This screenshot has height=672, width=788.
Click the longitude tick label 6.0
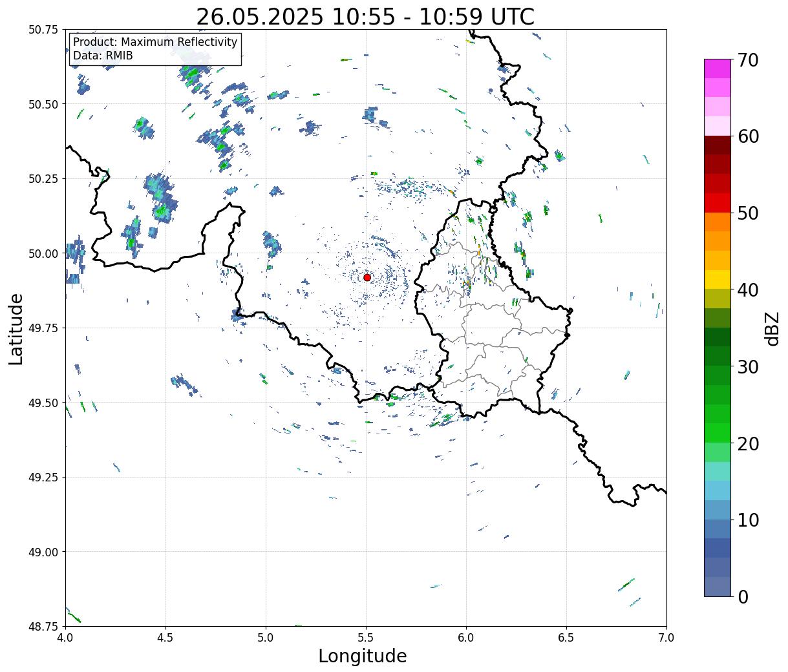coord(466,638)
